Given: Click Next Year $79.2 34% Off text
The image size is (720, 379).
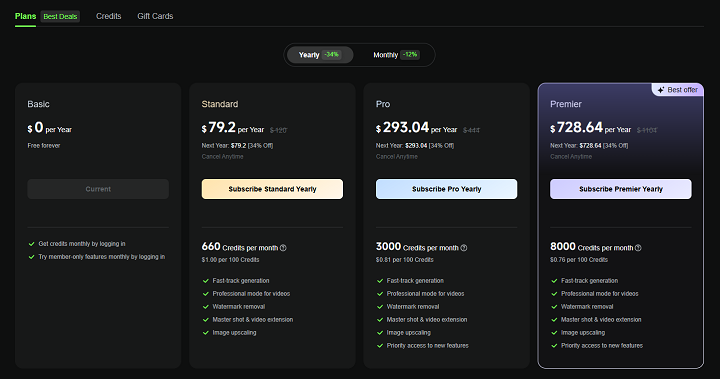Looking at the screenshot, I should [x=237, y=146].
